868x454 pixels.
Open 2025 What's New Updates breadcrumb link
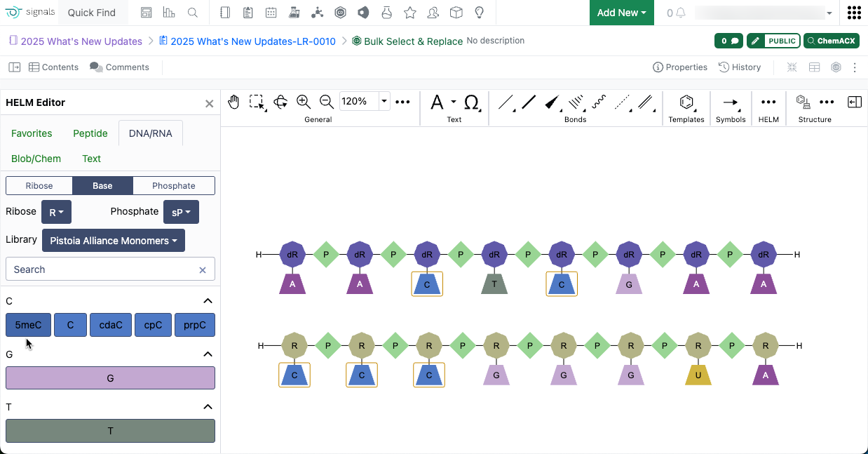pos(81,41)
